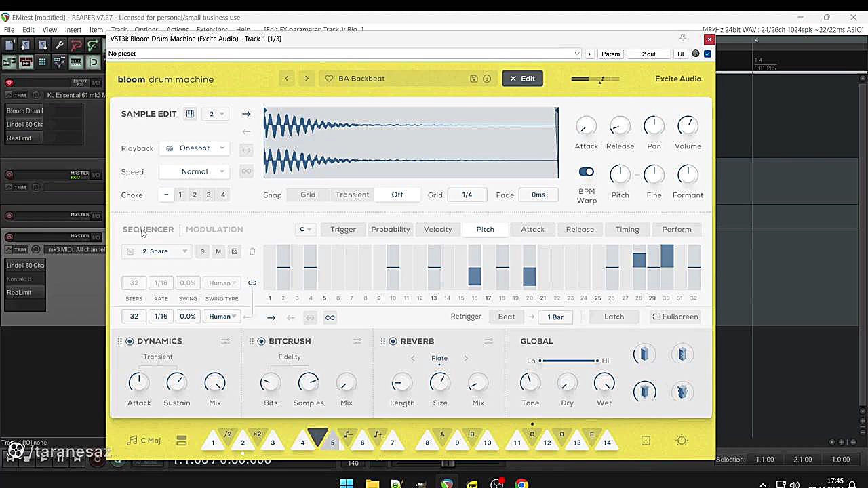The height and width of the screenshot is (488, 868).
Task: Open File Explorer from the taskbar
Action: pyautogui.click(x=372, y=484)
